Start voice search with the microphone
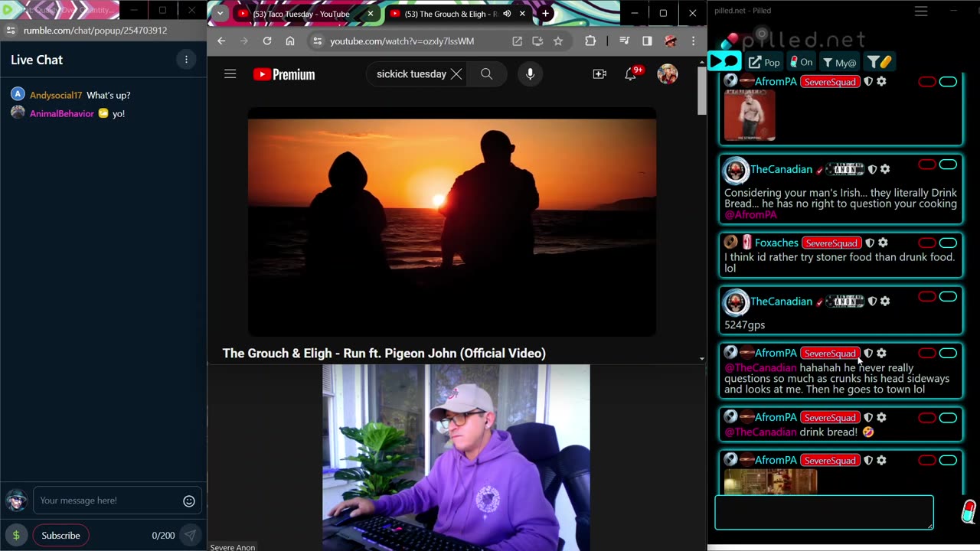980x551 pixels. pos(530,74)
